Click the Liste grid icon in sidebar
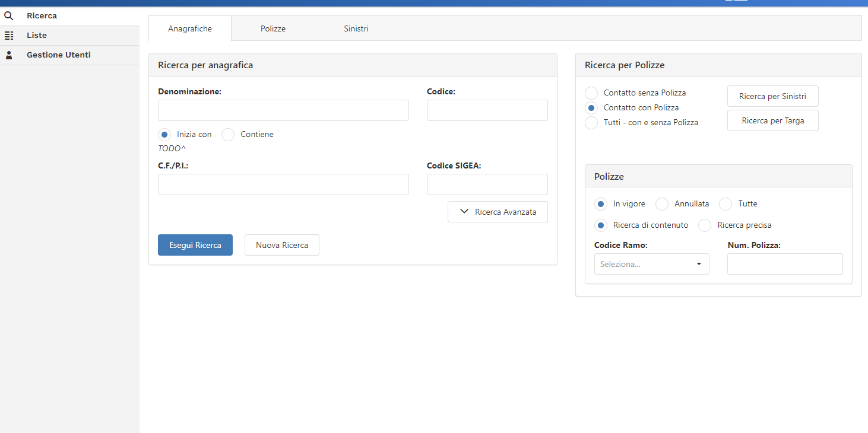The image size is (868, 433). pos(9,36)
